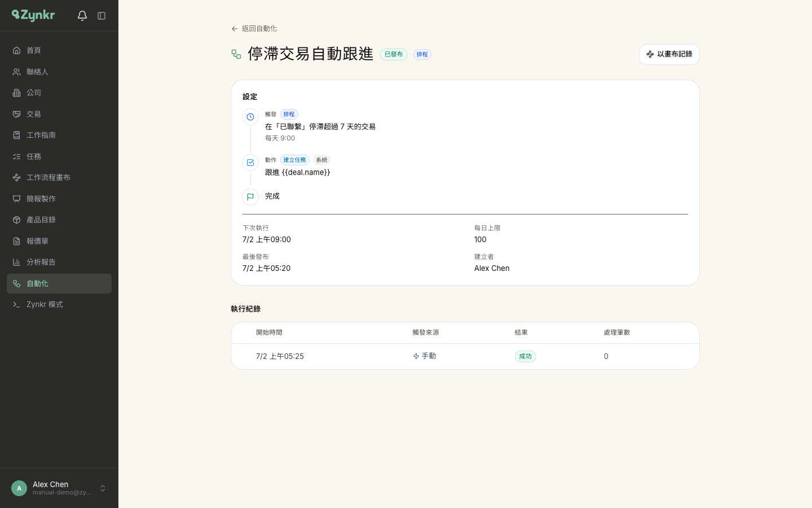The width and height of the screenshot is (812, 508).
Task: Click the back arrow icon
Action: [235, 29]
